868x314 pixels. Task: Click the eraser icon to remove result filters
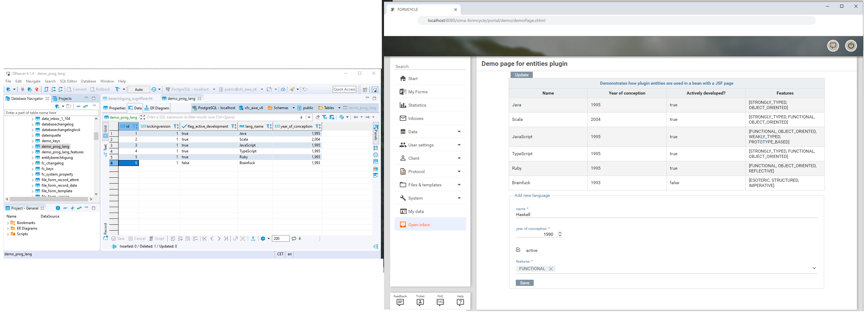click(x=317, y=117)
